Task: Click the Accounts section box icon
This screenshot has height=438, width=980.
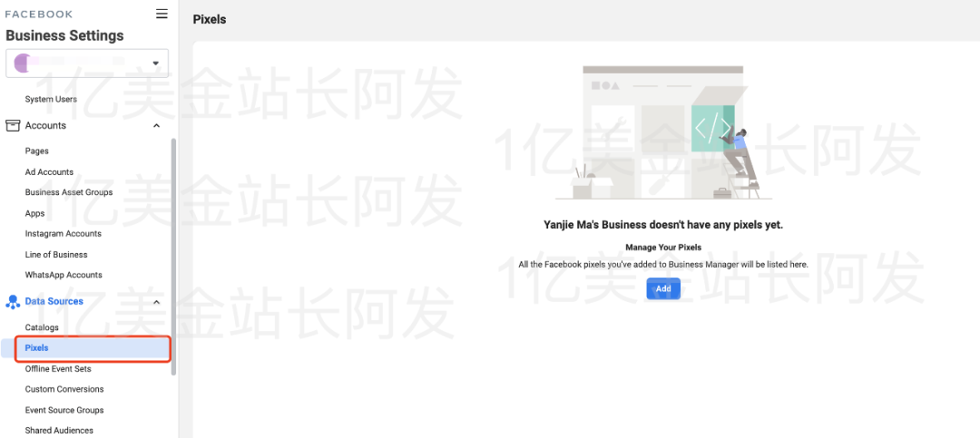Action: [13, 125]
